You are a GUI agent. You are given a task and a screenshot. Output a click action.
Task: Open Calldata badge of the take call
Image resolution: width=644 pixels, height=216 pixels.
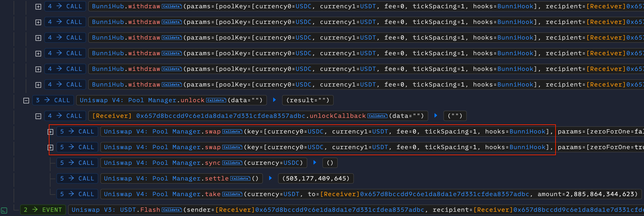coord(232,194)
